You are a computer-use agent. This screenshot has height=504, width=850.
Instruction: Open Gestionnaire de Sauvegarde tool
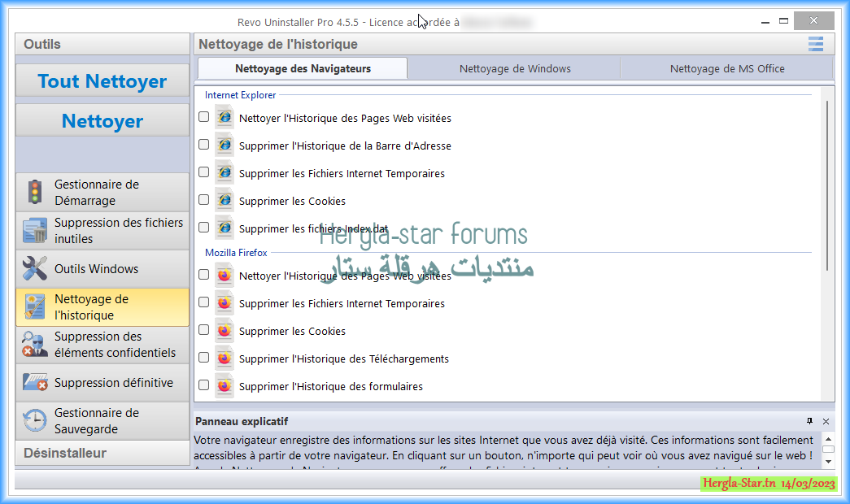point(102,421)
